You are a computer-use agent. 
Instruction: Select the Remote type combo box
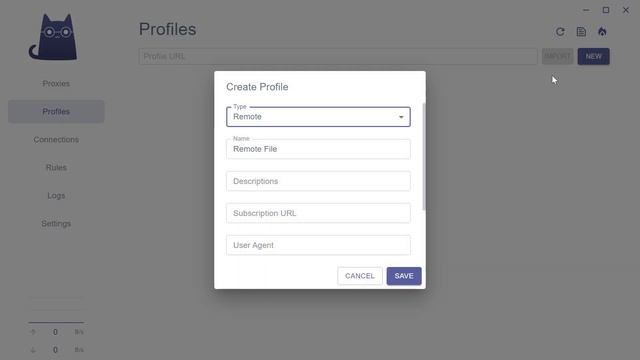[x=318, y=117]
